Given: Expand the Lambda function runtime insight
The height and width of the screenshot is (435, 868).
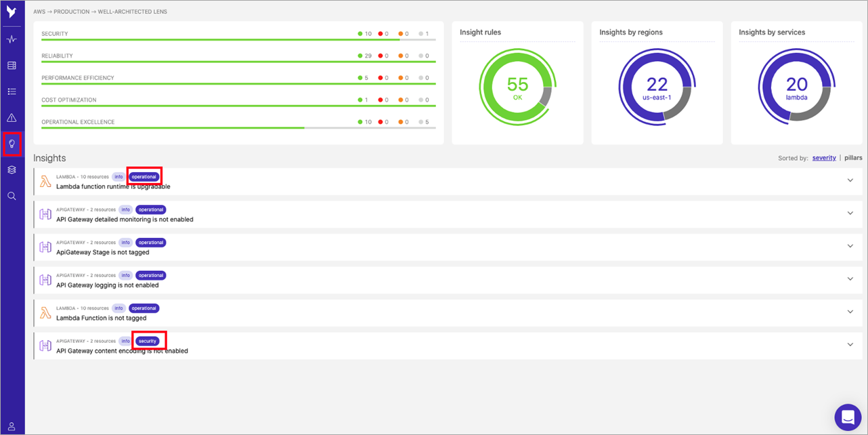Looking at the screenshot, I should (850, 180).
